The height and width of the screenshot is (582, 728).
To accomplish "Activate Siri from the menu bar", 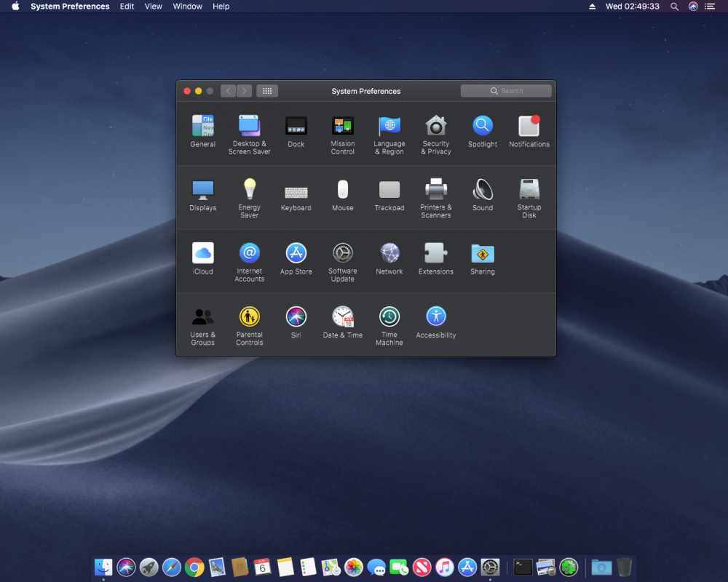I will [693, 7].
